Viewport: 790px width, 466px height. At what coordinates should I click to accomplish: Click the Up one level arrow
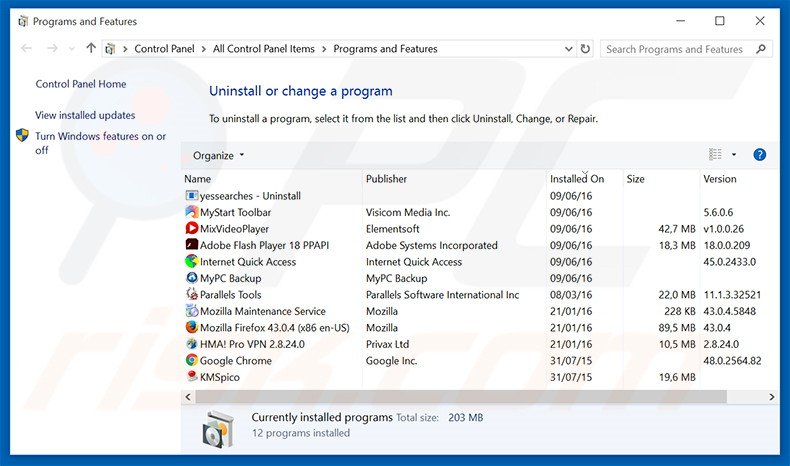coord(91,49)
